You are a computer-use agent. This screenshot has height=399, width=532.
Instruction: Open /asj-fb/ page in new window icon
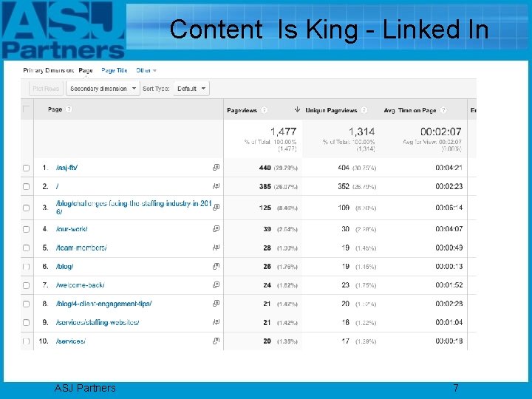click(x=216, y=167)
